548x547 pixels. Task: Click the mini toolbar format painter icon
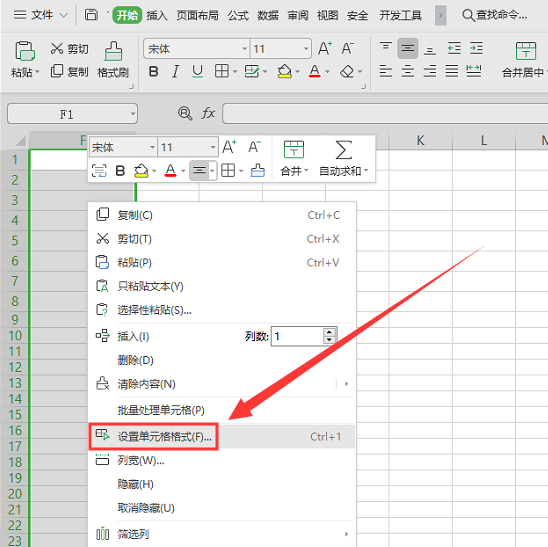258,171
